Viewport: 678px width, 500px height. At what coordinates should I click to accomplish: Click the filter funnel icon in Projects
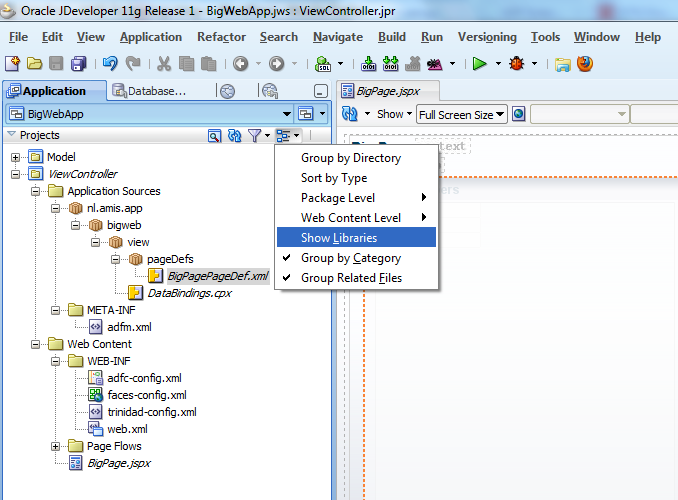[x=255, y=135]
